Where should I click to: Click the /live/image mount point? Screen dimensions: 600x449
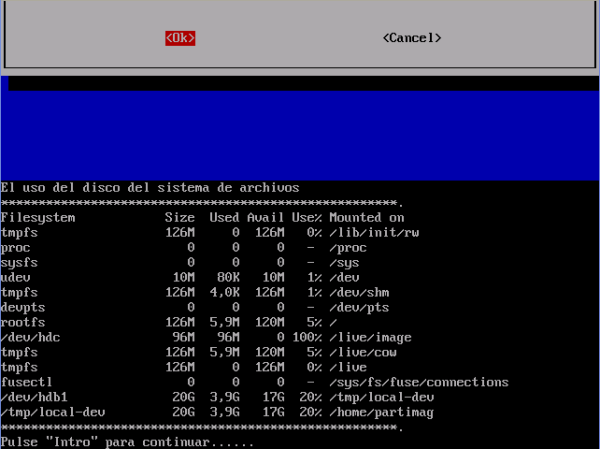[370, 337]
